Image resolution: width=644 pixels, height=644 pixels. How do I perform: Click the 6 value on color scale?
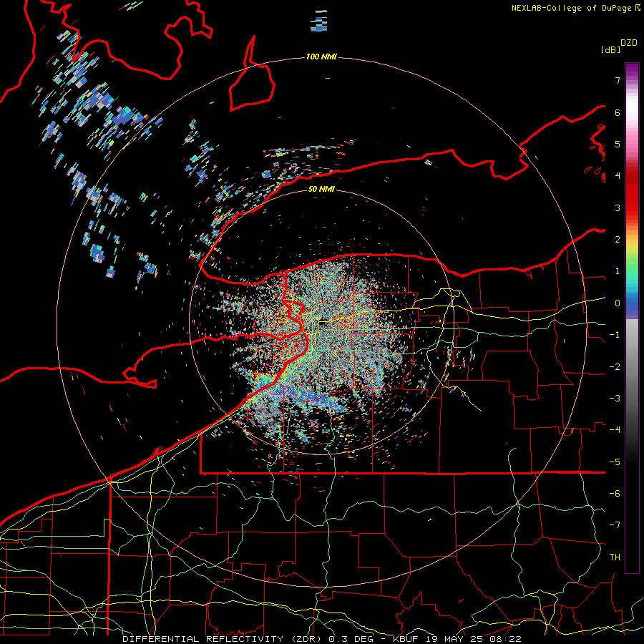[618, 112]
